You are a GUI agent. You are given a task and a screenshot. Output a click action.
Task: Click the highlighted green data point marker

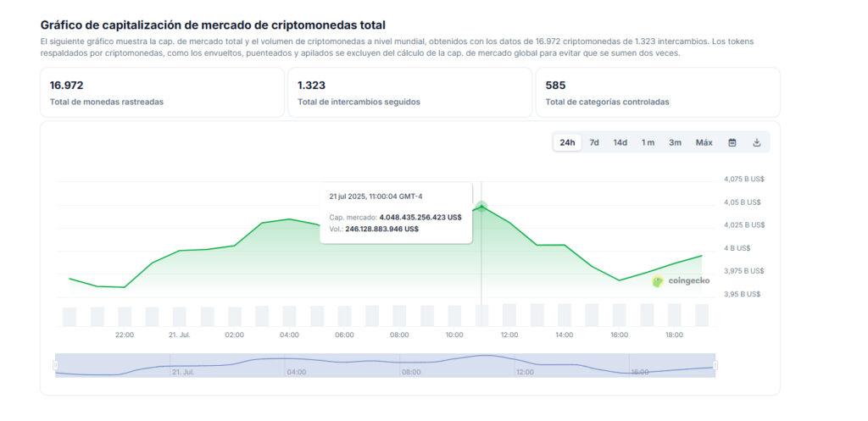481,206
